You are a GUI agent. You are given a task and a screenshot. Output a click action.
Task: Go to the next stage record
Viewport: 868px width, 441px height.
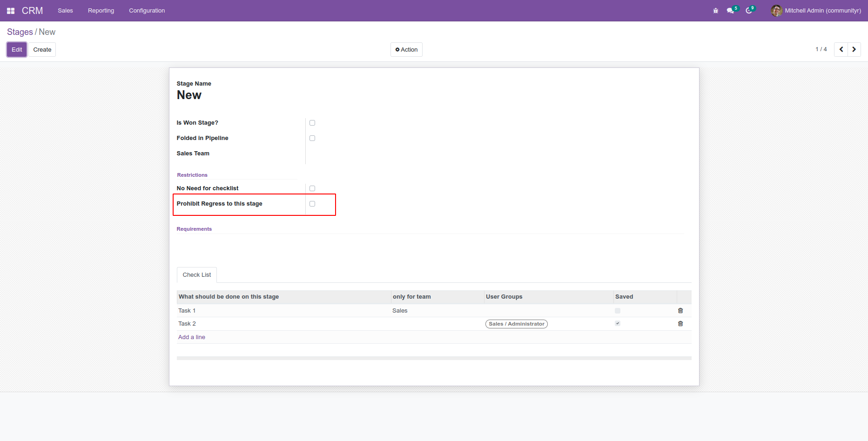tap(854, 49)
